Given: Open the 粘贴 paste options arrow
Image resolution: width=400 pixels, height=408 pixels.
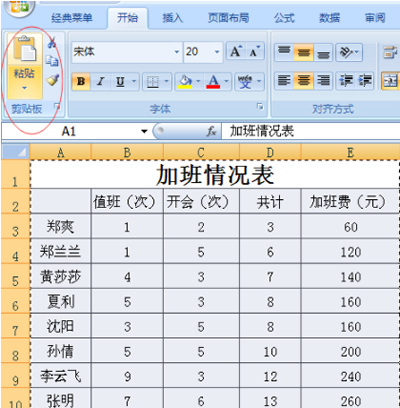Looking at the screenshot, I should click(x=24, y=88).
